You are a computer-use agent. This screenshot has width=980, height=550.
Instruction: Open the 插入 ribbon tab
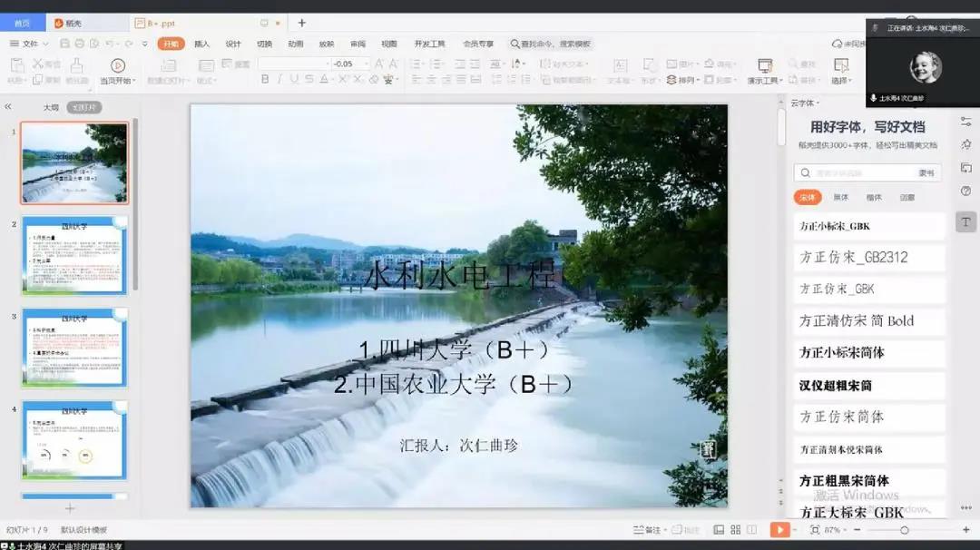point(201,44)
